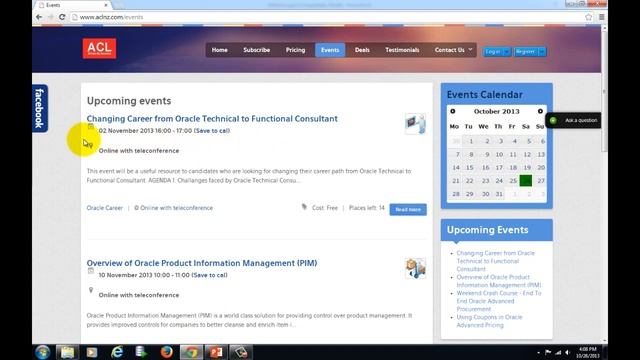The height and width of the screenshot is (360, 640).
Task: Go to next month in Events Calendar
Action: [x=540, y=111]
